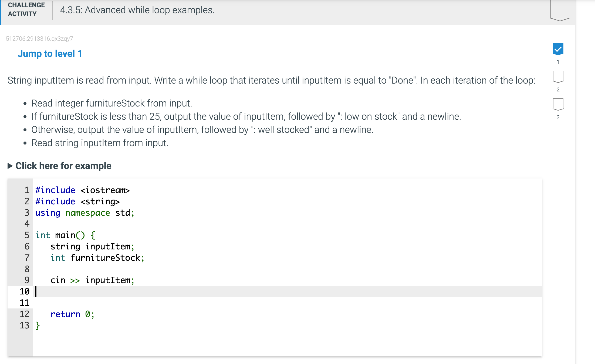Click the completed level 1 checkmark badge

(558, 49)
